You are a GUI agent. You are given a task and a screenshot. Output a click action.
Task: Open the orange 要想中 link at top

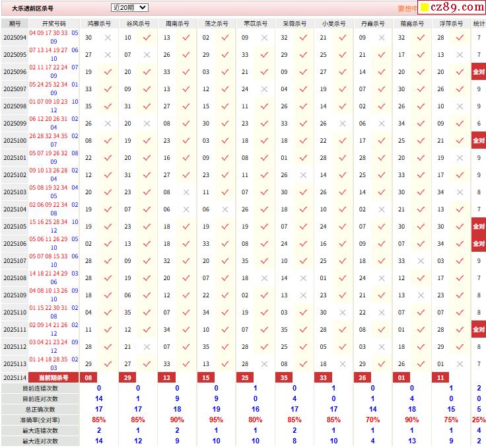pyautogui.click(x=407, y=9)
